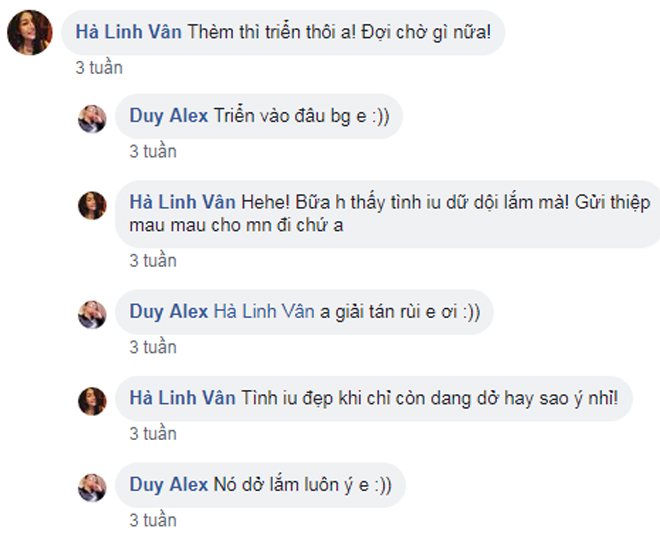Open Hà Linh Vân's avatar beside "Hehe!" reply
This screenshot has height=559, width=660.
[92, 205]
